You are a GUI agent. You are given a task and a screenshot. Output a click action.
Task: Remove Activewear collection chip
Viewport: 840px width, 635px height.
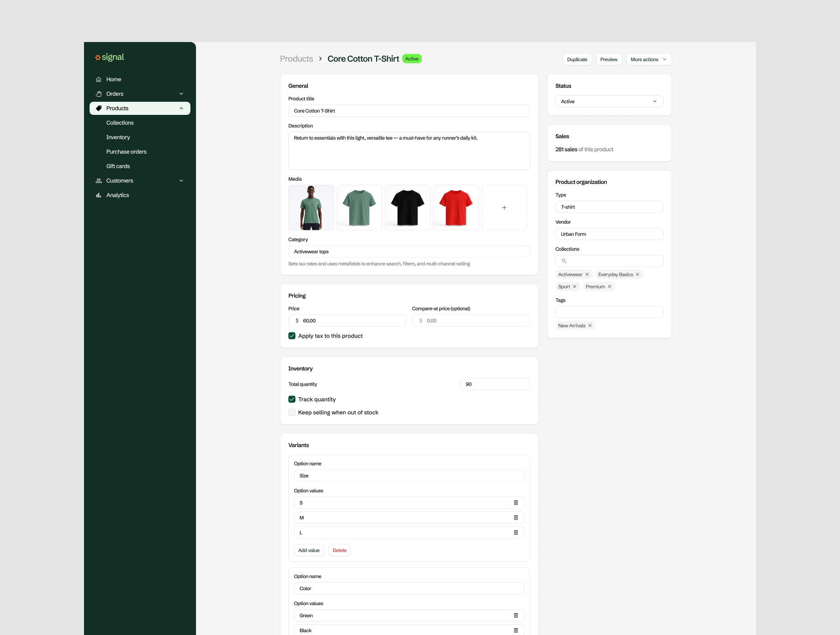coord(587,275)
